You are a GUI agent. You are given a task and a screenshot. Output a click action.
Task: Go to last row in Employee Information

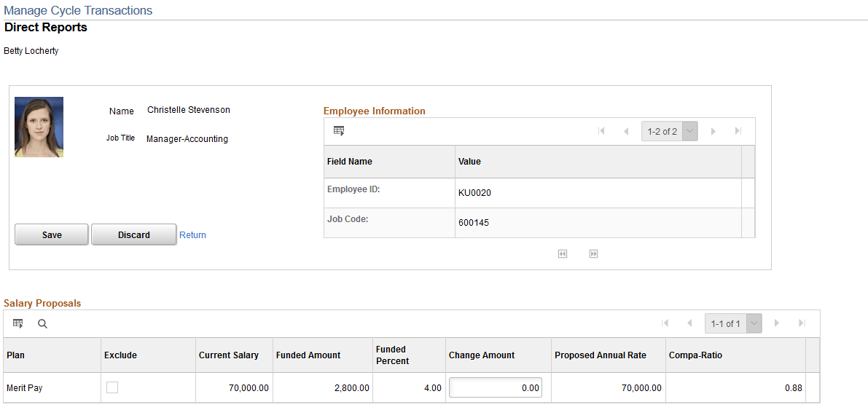(738, 131)
